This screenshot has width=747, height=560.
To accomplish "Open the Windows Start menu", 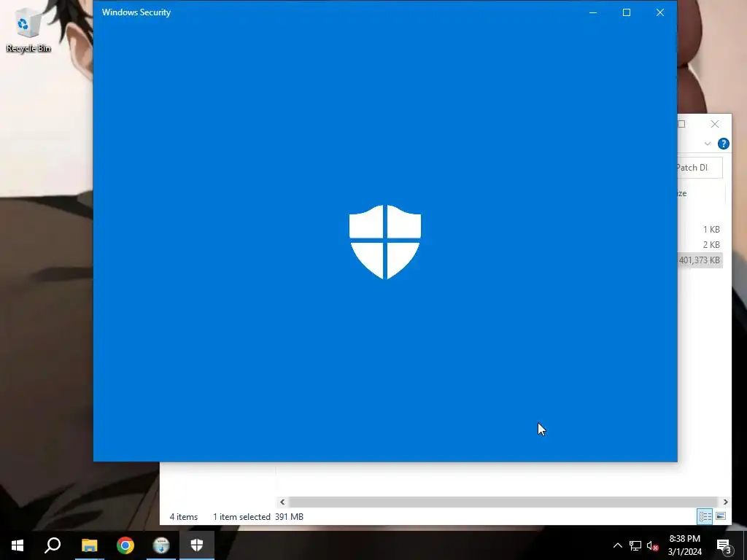I will coord(18,545).
